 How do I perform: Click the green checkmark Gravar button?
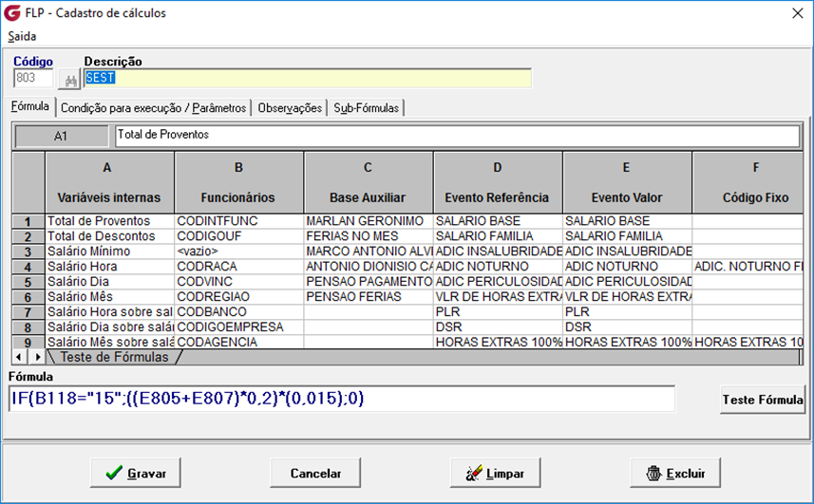click(136, 473)
